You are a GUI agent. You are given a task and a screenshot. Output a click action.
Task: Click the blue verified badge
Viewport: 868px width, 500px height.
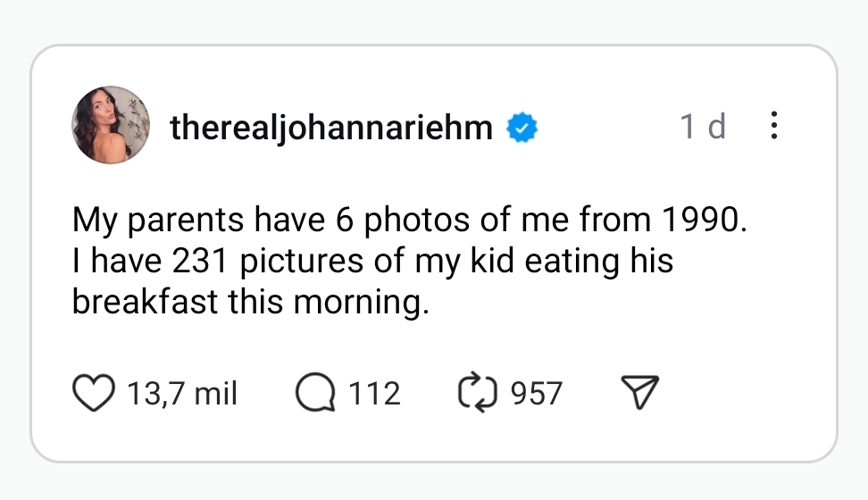[522, 129]
